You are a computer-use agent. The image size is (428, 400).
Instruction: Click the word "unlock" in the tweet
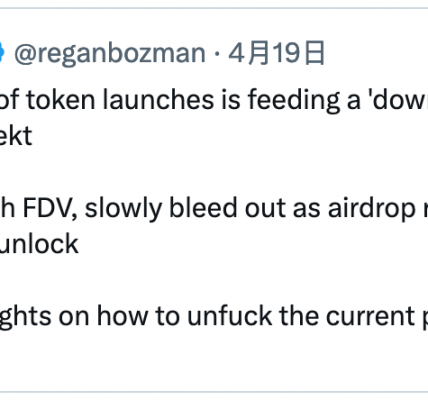[39, 244]
